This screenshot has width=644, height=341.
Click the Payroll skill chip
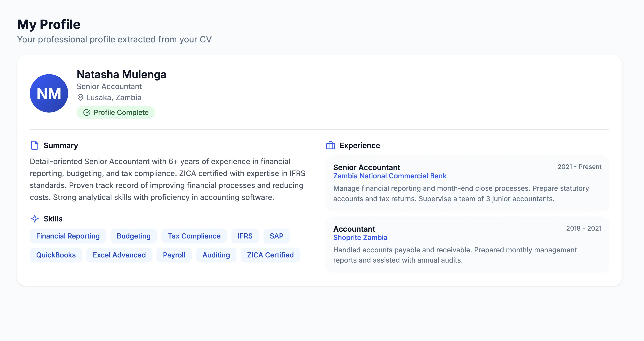point(174,255)
